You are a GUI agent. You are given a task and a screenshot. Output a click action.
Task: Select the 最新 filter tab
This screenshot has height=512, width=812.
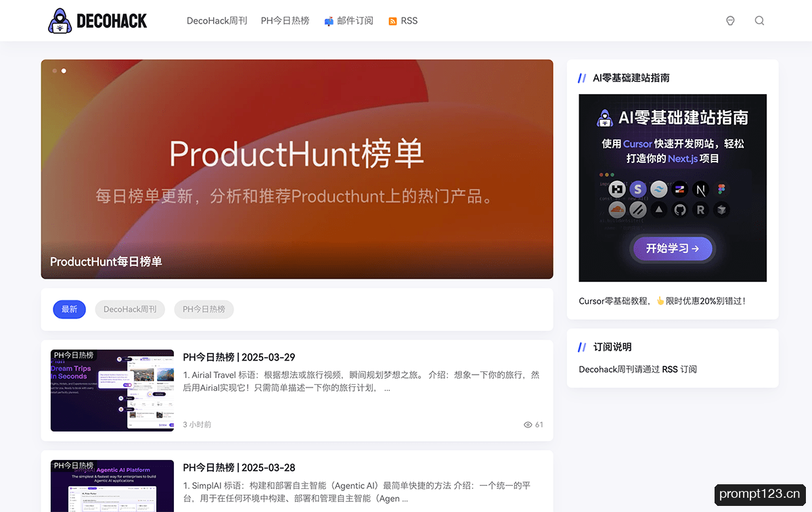coord(69,309)
